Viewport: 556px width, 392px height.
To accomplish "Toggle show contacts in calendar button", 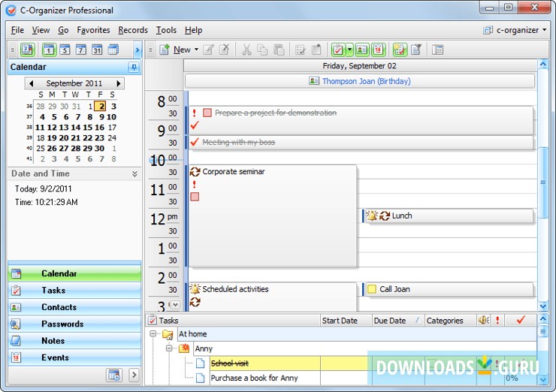I will (361, 50).
